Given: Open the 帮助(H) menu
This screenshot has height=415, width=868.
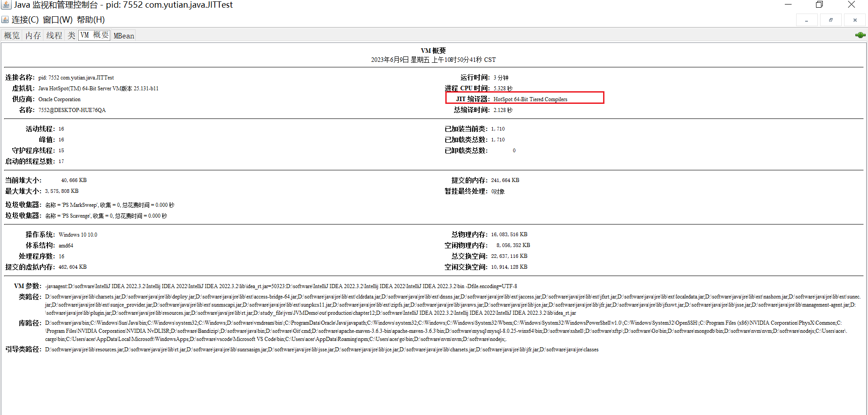Looking at the screenshot, I should [90, 20].
